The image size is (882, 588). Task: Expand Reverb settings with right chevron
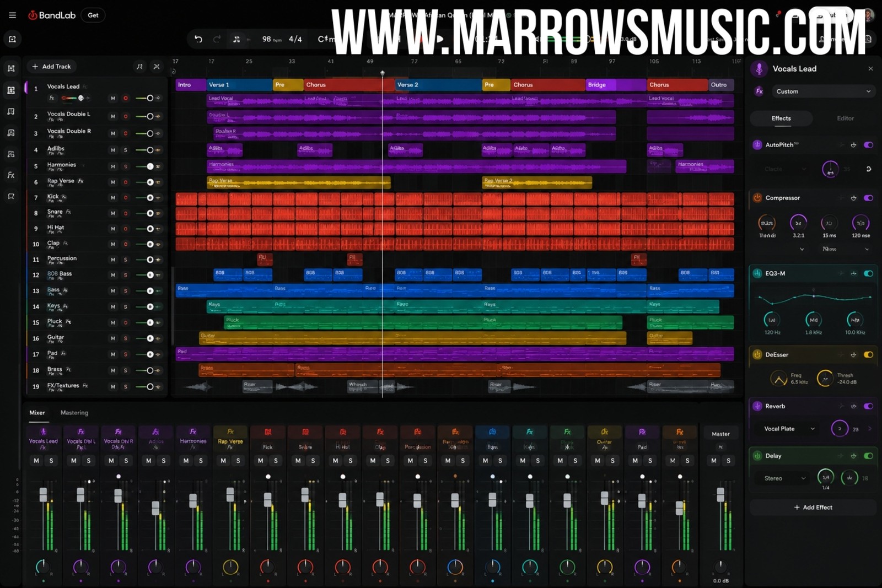pos(870,429)
